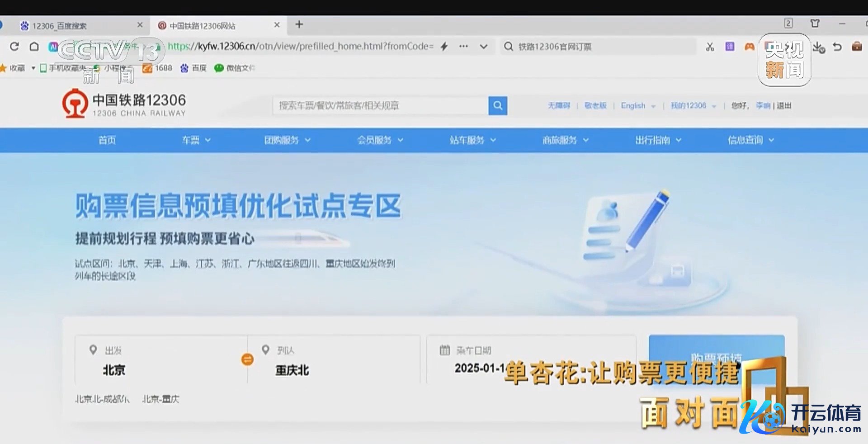Click the browser reload icon

(x=14, y=47)
